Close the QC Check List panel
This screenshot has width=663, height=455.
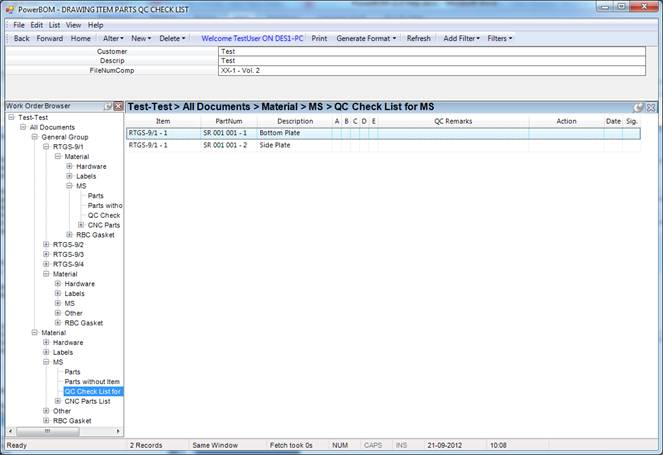pyautogui.click(x=651, y=107)
